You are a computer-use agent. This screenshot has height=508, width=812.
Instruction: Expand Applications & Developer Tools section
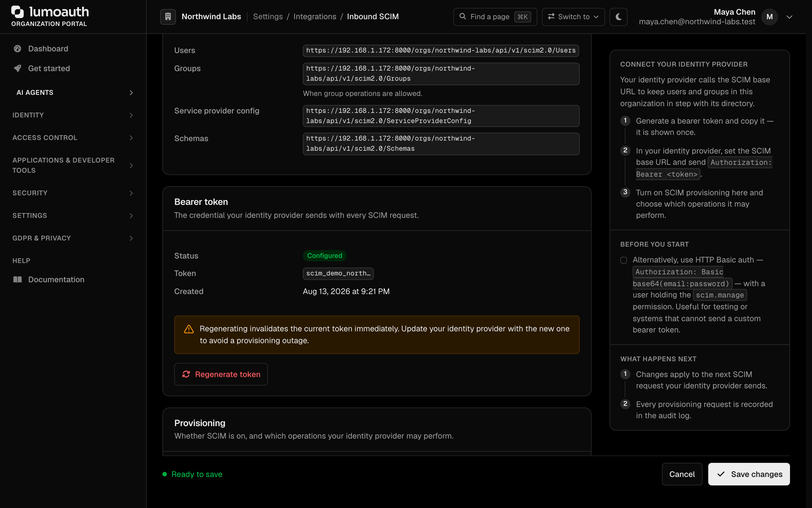73,165
